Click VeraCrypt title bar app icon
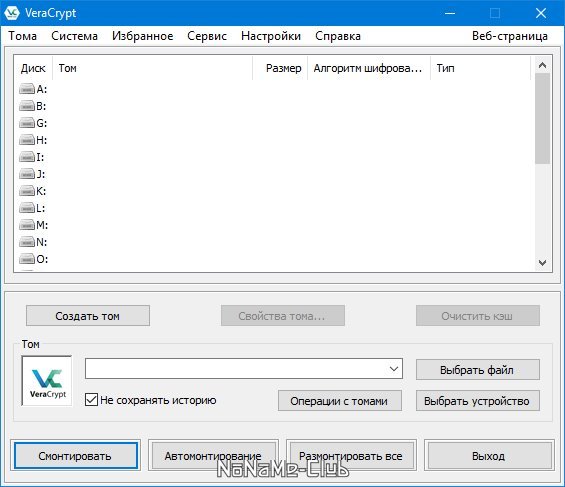 coord(12,13)
